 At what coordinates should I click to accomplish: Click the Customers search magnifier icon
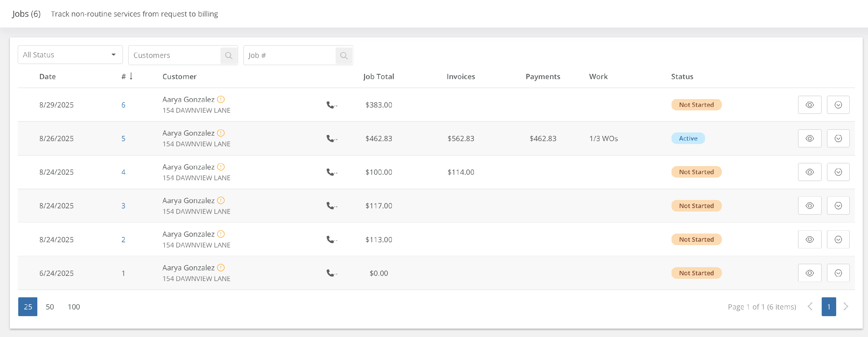229,55
